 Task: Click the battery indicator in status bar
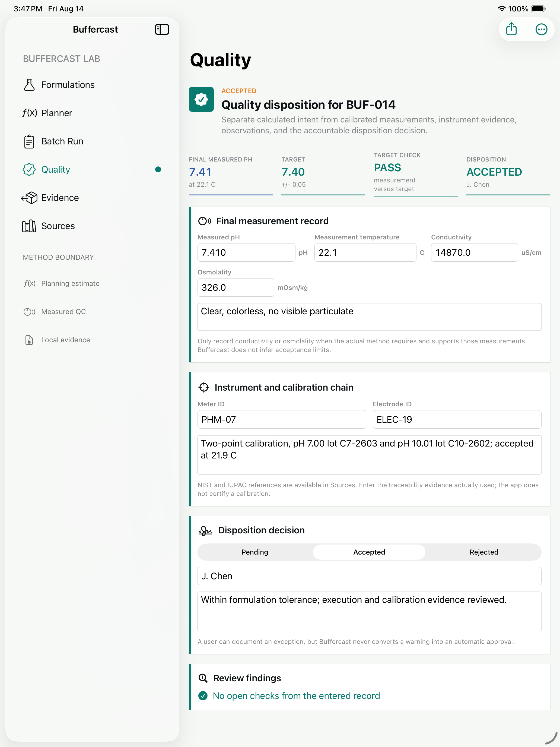coord(538,9)
